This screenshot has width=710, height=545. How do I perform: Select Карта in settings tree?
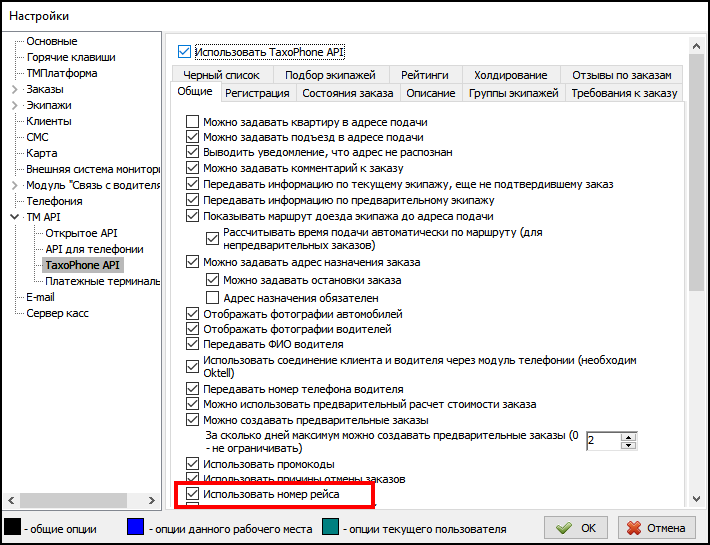(x=42, y=153)
